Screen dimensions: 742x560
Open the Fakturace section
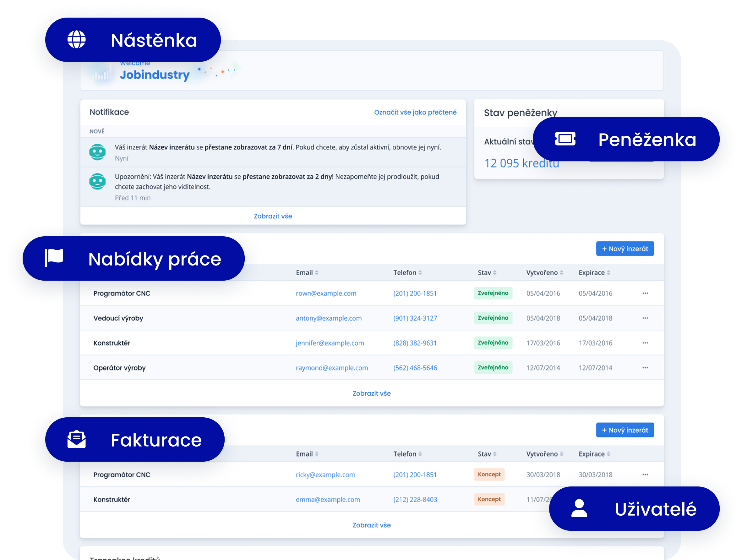pyautogui.click(x=156, y=440)
